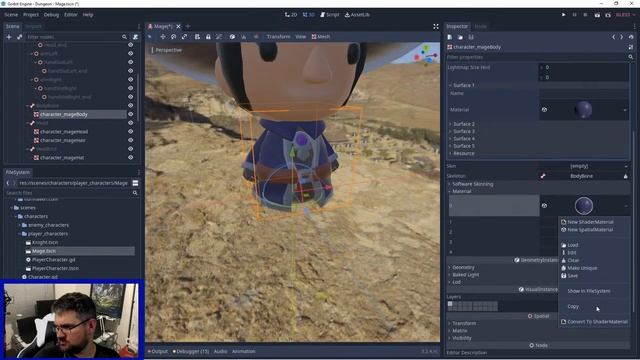This screenshot has width=640, height=360.
Task: Open the Debug menu in menu bar
Action: (x=51, y=15)
